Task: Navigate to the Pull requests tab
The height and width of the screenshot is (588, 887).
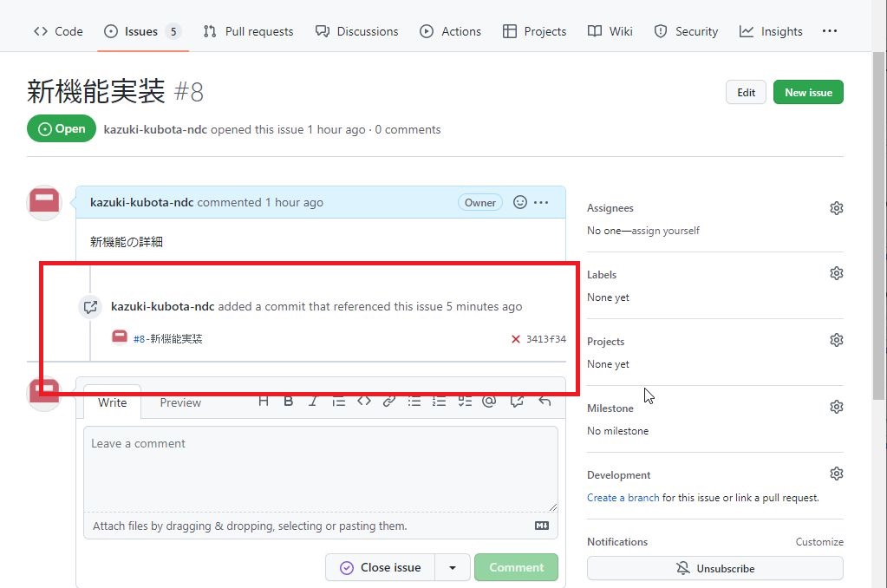Action: (248, 31)
